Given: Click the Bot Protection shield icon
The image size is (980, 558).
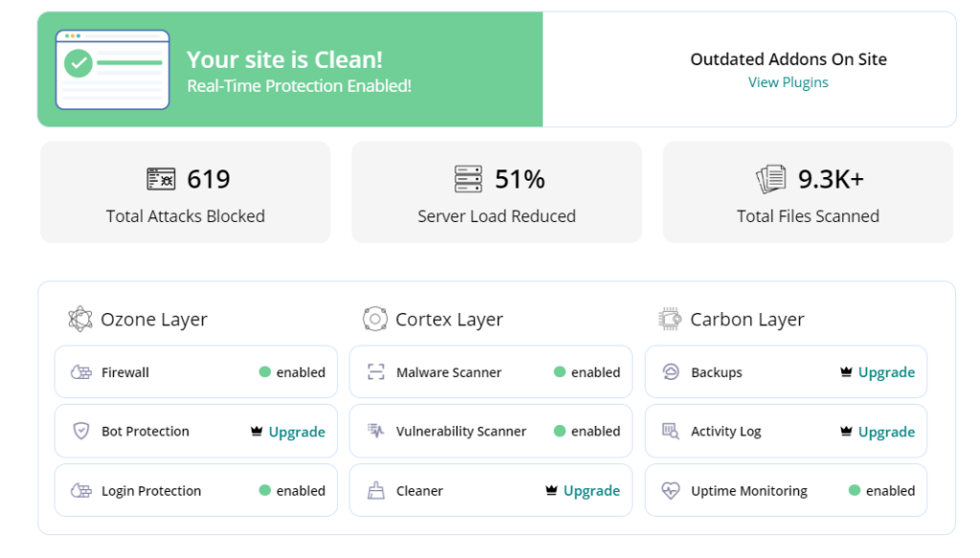Looking at the screenshot, I should click(x=81, y=431).
